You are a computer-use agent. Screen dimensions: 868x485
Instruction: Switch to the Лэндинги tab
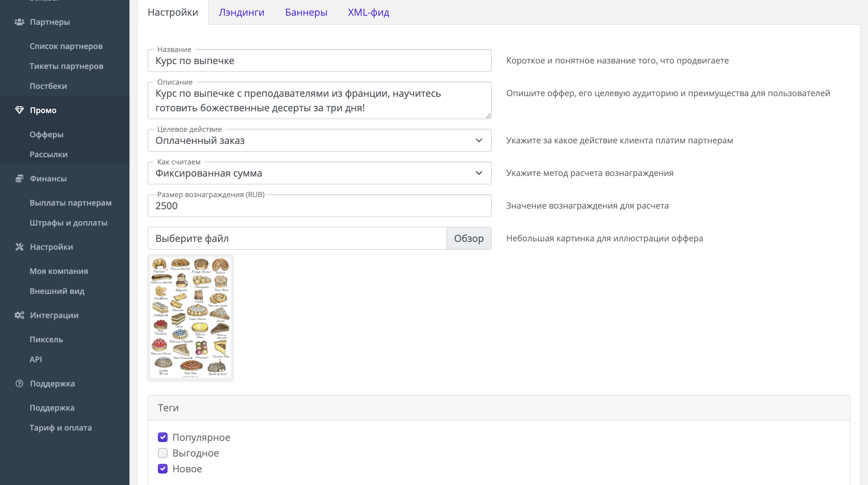click(x=241, y=12)
